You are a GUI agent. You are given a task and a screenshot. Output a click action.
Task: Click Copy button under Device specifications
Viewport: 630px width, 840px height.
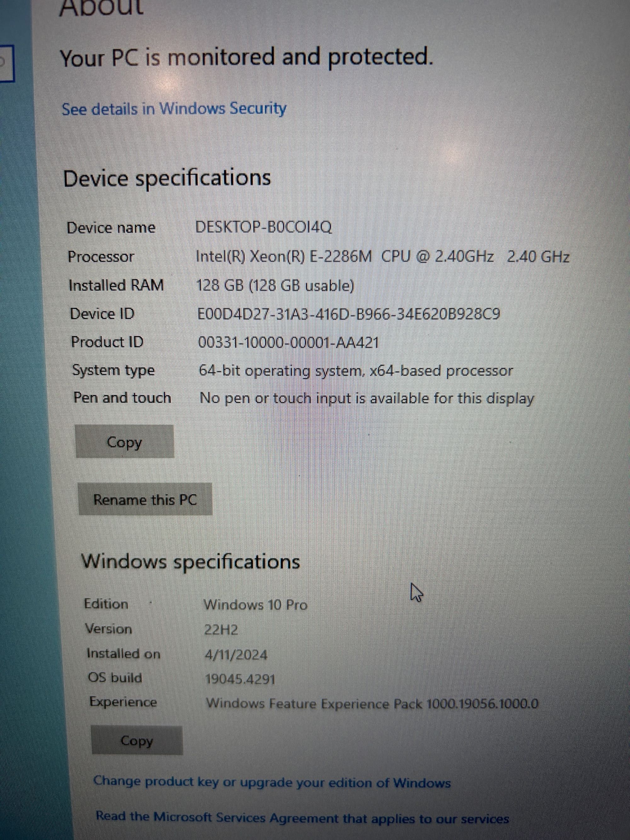pyautogui.click(x=124, y=442)
